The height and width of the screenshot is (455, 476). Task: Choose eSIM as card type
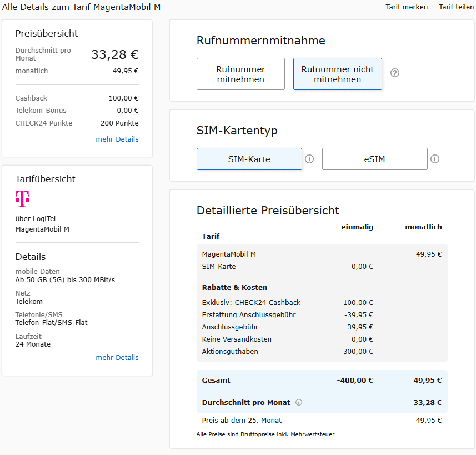point(374,159)
